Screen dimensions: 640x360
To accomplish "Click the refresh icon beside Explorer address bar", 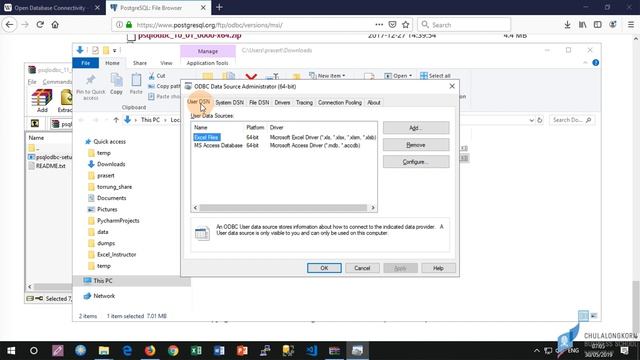I will click(x=540, y=120).
